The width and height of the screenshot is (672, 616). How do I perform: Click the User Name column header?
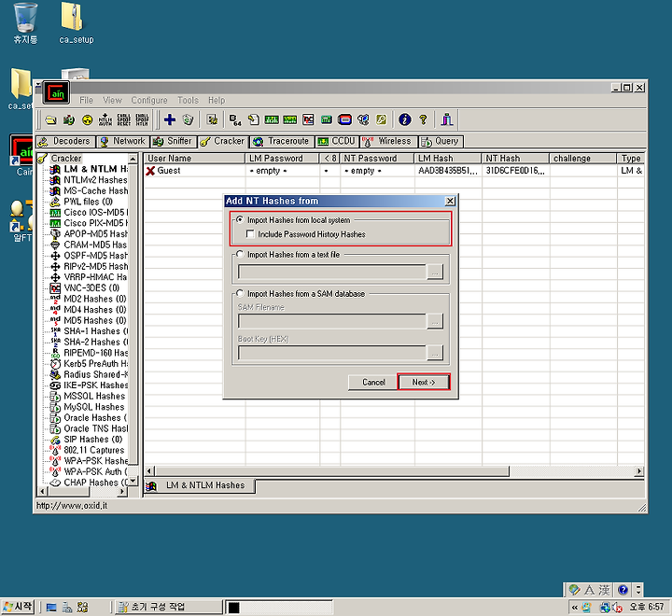[194, 158]
